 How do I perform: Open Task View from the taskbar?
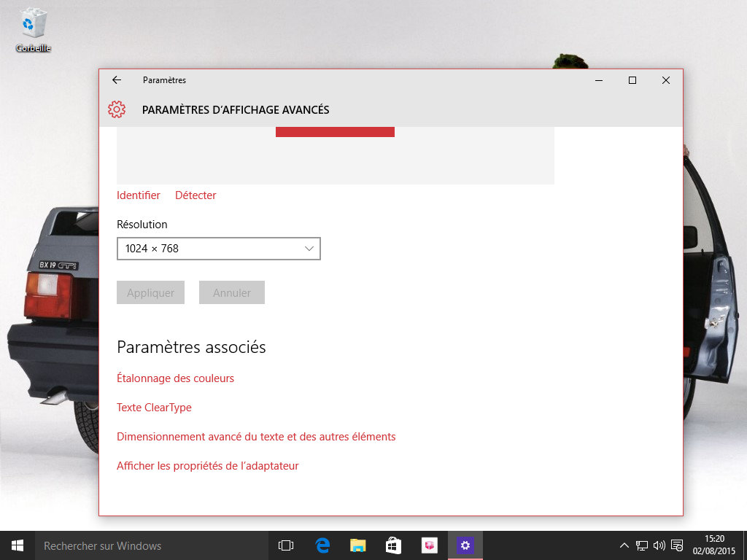(286, 545)
